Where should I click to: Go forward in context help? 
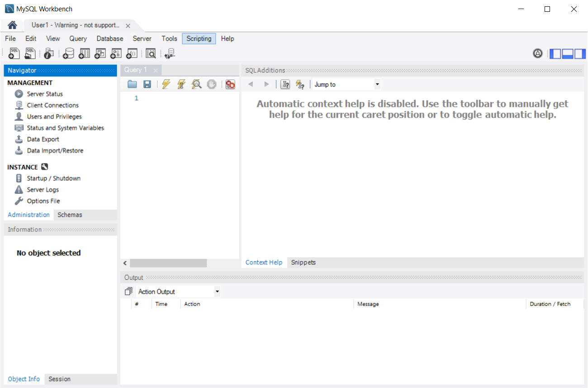click(266, 84)
